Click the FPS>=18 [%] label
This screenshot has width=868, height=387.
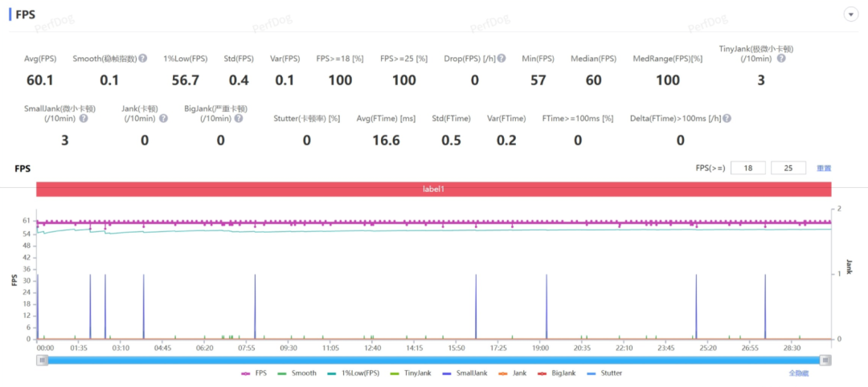tap(340, 59)
